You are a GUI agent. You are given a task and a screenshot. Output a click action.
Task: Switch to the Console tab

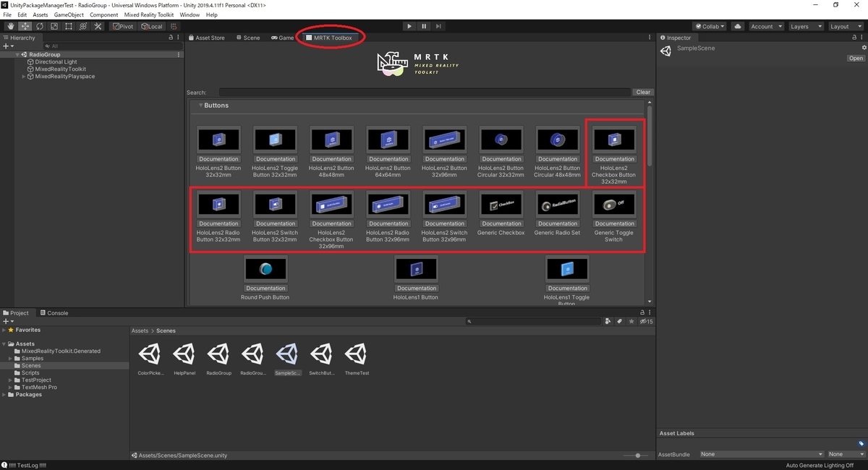pos(54,313)
